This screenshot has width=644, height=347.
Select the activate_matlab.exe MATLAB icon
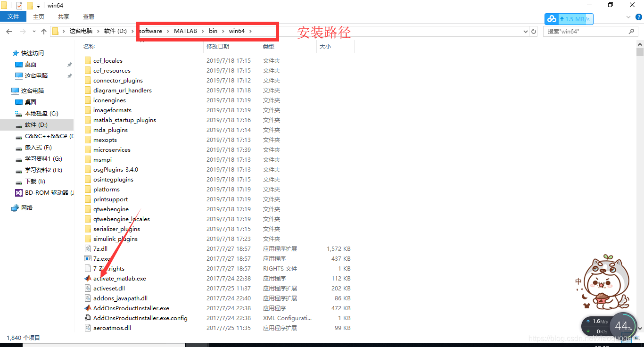[x=88, y=279]
